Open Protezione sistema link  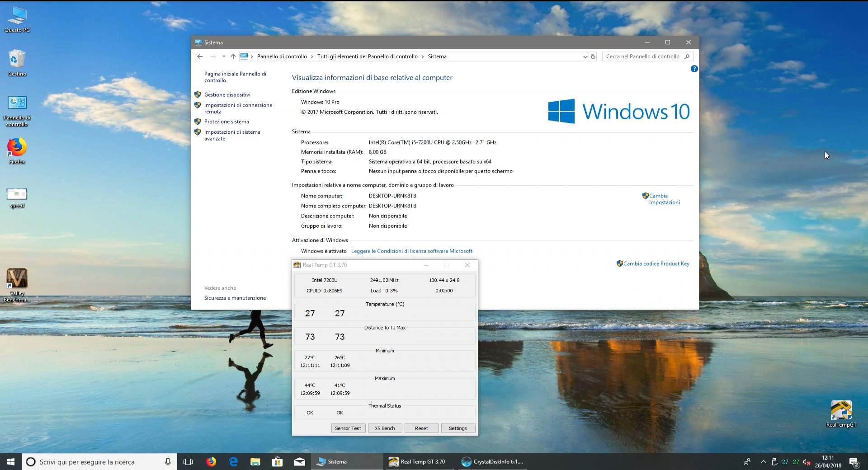226,122
